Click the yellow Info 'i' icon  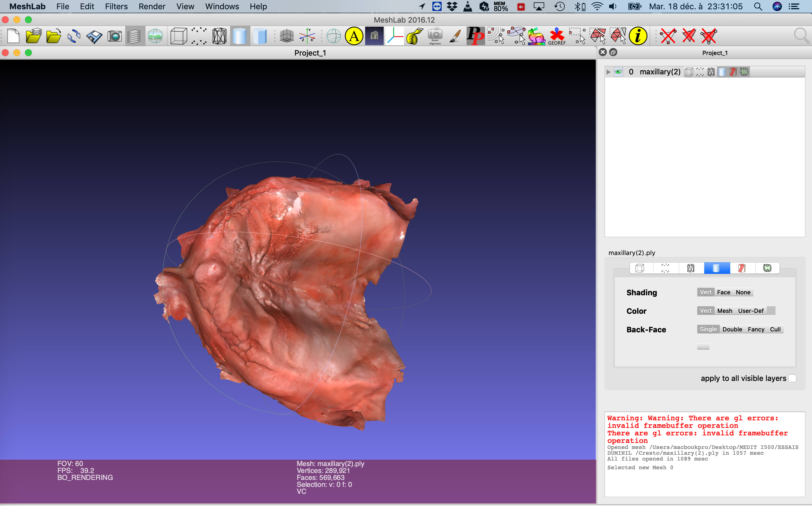pos(638,36)
